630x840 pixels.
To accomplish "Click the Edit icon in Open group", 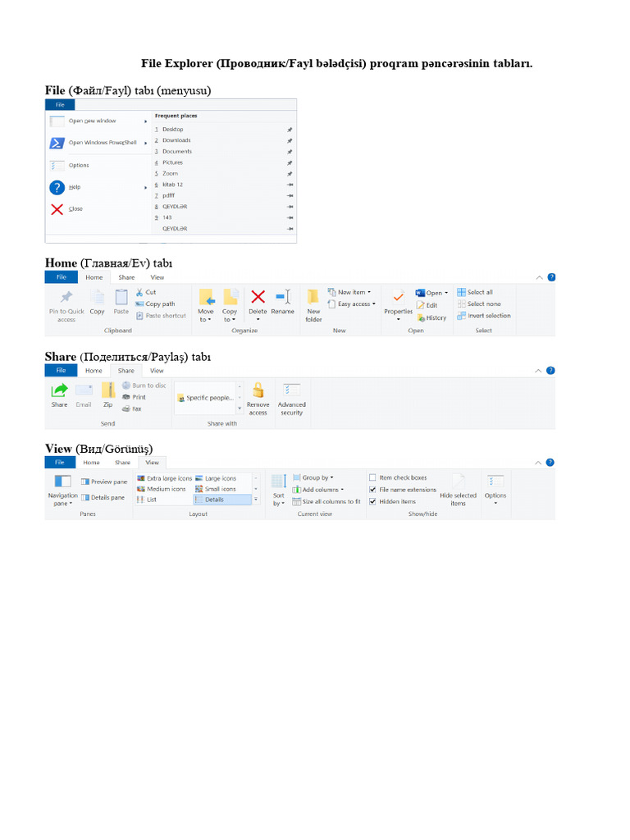I will [x=421, y=305].
